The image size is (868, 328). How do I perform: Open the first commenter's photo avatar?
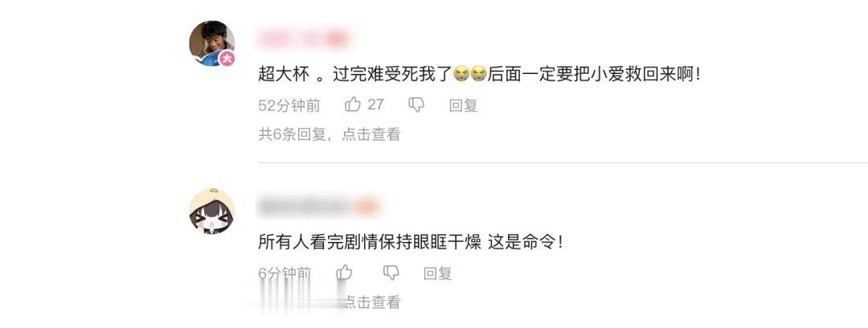pyautogui.click(x=211, y=43)
